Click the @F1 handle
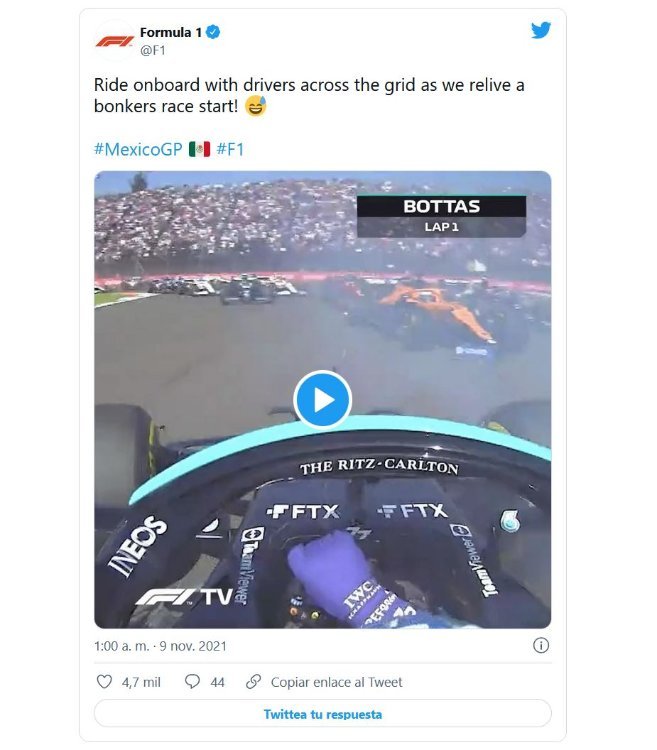 153,50
